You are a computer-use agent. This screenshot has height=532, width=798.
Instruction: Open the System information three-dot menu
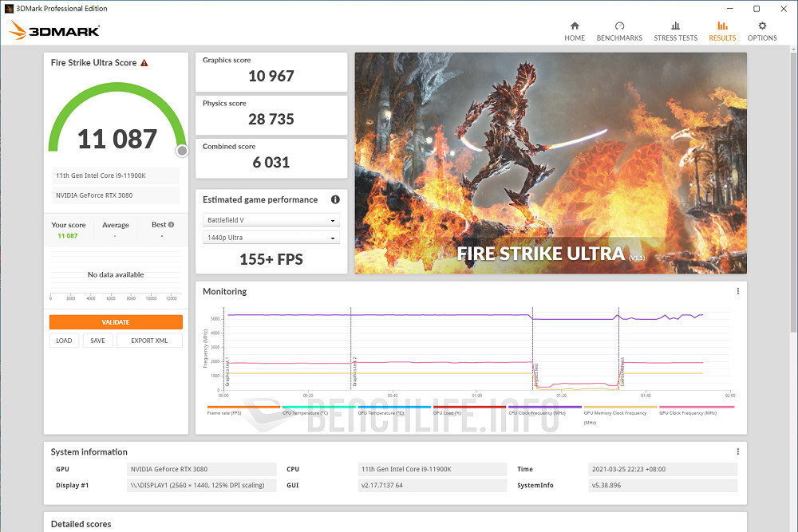tap(737, 451)
